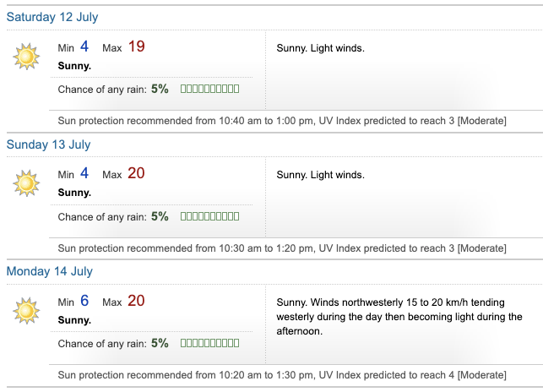This screenshot has width=543, height=392.
Task: Click Monday's chance of rain bar
Action: [210, 343]
